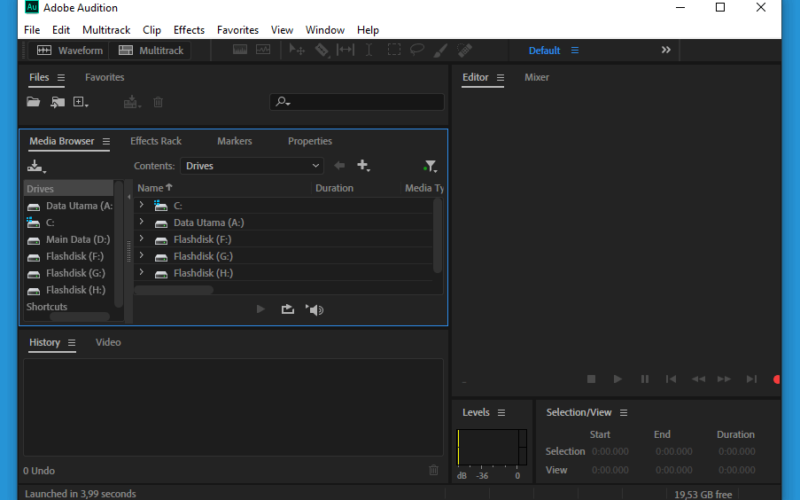Select the Razor tool

(321, 50)
